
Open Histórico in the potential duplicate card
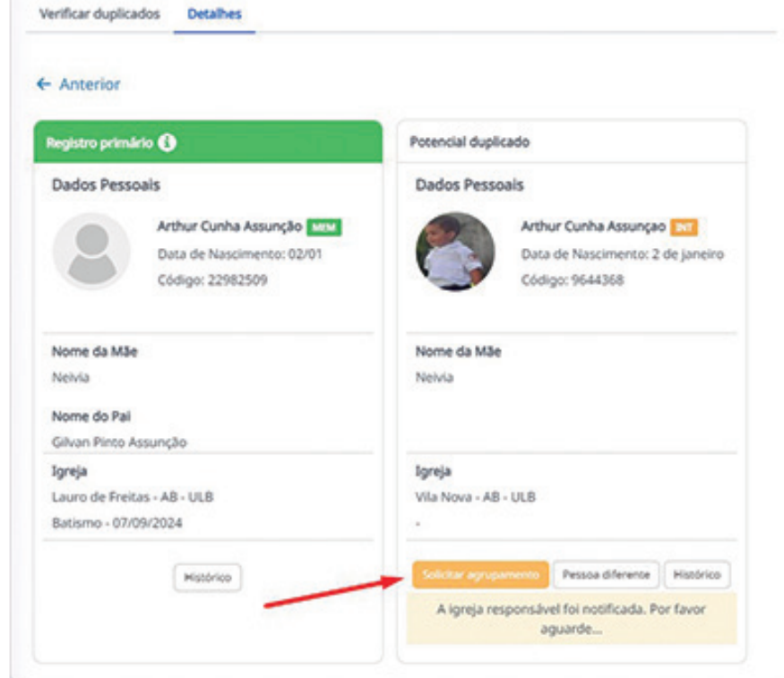pyautogui.click(x=697, y=574)
